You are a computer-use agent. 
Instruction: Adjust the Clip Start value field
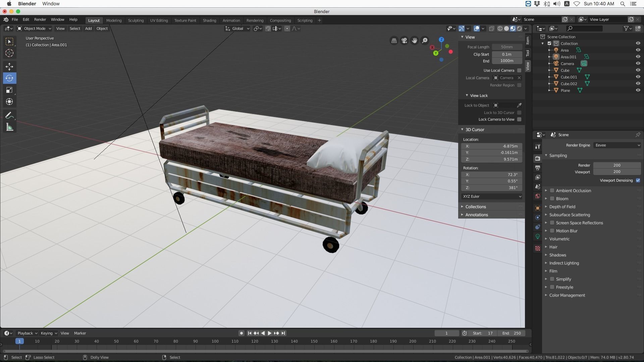507,54
